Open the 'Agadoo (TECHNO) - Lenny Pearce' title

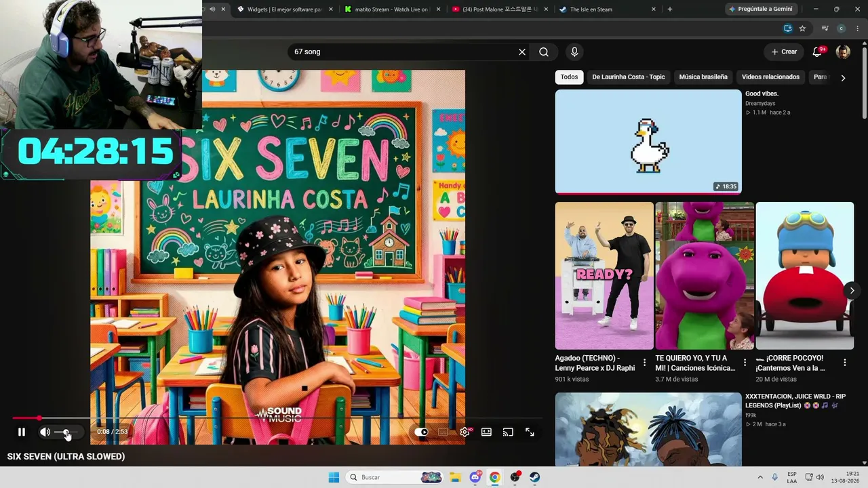point(595,363)
